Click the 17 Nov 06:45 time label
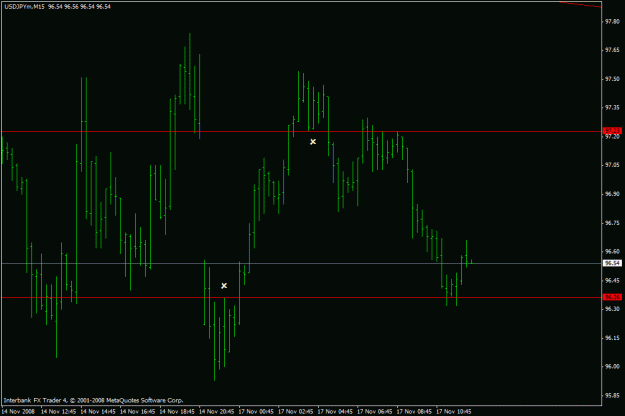This screenshot has height=416, width=625. click(375, 411)
